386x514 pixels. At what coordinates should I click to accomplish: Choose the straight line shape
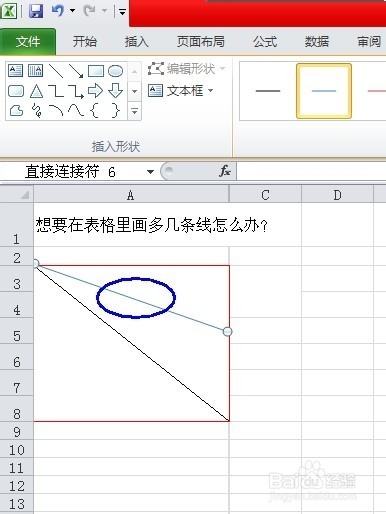(56, 71)
